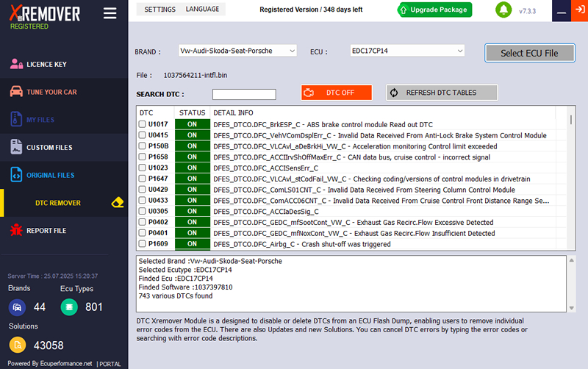
Task: Click the STATUS column header
Action: 192,113
